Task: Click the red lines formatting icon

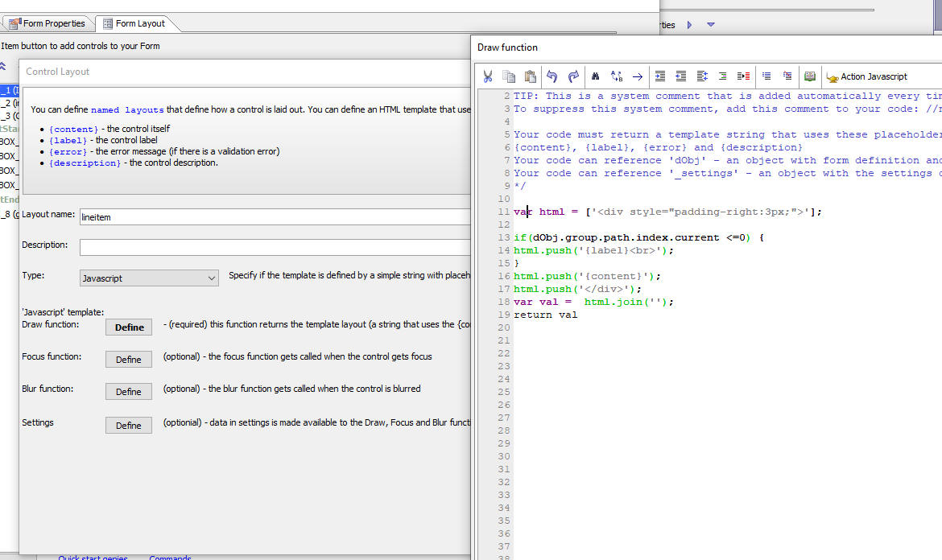Action: click(x=744, y=76)
